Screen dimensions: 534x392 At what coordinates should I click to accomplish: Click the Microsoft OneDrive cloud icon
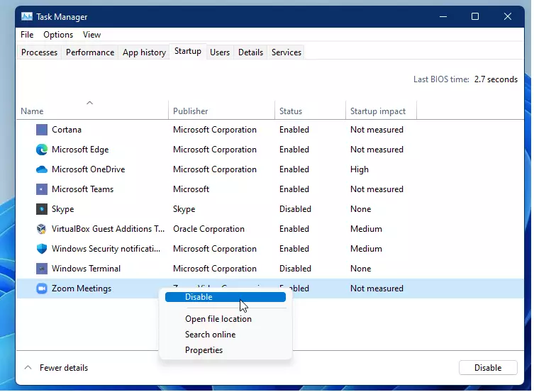coord(42,169)
